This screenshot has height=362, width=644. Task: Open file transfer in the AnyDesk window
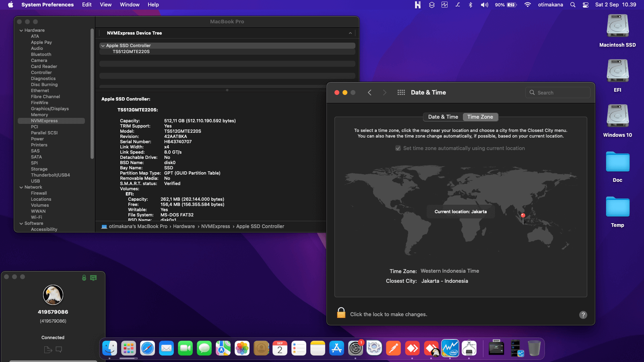[x=48, y=350]
